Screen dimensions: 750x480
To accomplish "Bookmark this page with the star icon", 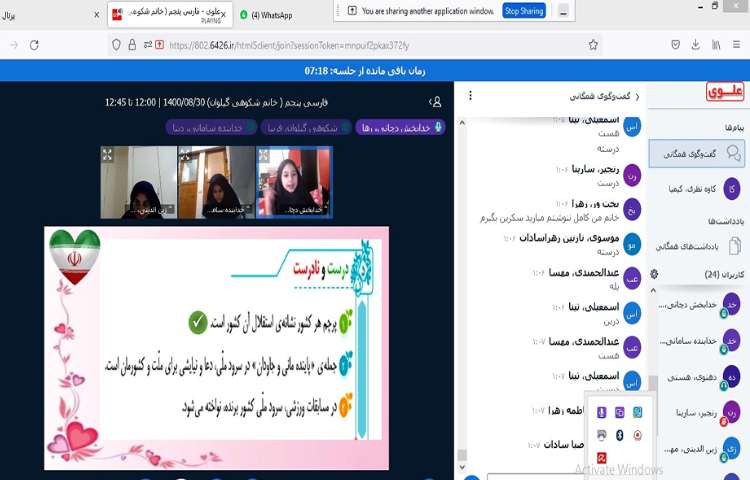I will [593, 45].
